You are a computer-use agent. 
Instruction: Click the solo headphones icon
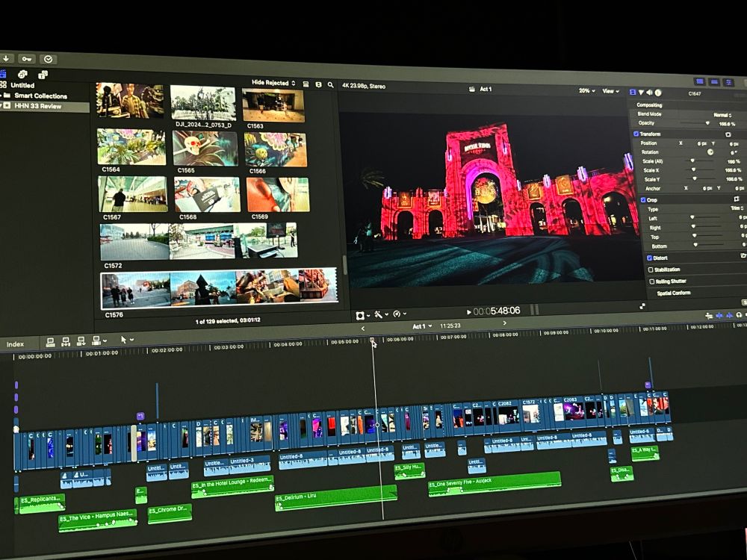pyautogui.click(x=739, y=315)
